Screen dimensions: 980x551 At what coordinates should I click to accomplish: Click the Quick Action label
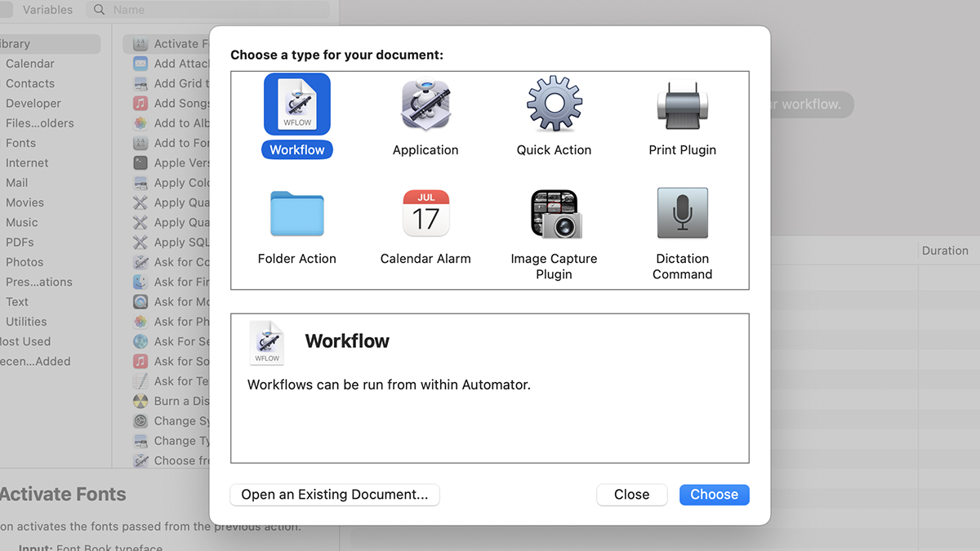[x=554, y=150]
